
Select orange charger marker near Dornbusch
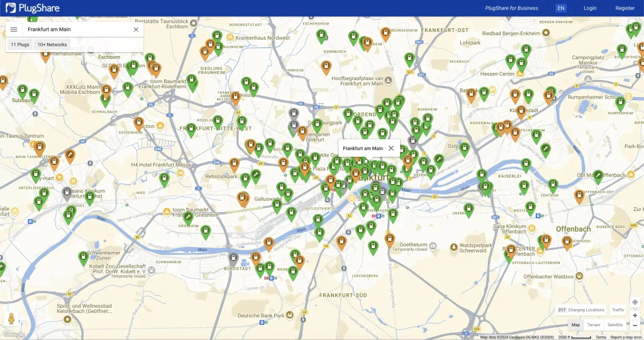tap(326, 66)
